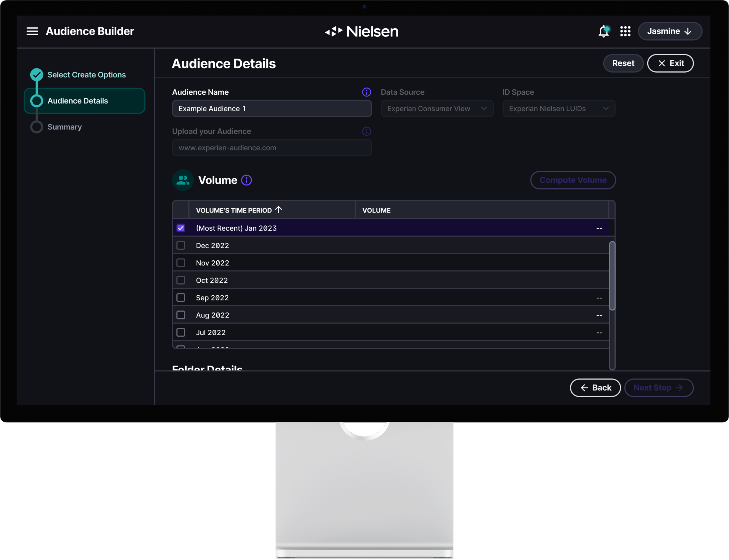Click the Volume people group icon

tap(183, 180)
